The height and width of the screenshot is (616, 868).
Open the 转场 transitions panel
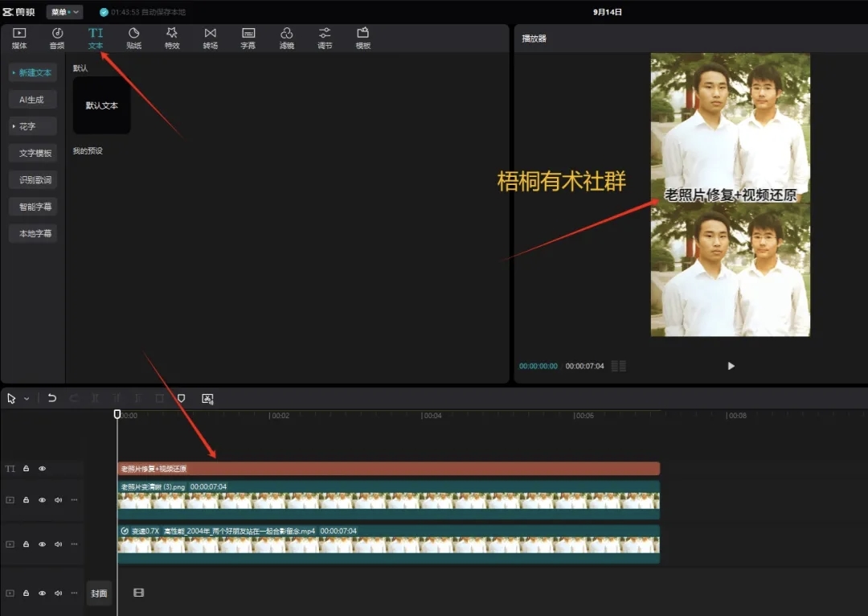[x=210, y=38]
